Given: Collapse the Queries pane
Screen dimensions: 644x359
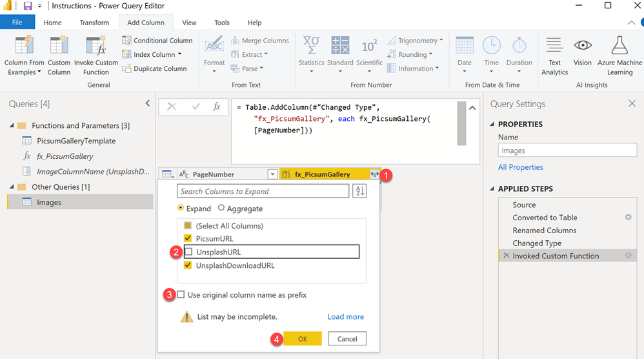Looking at the screenshot, I should pos(147,103).
